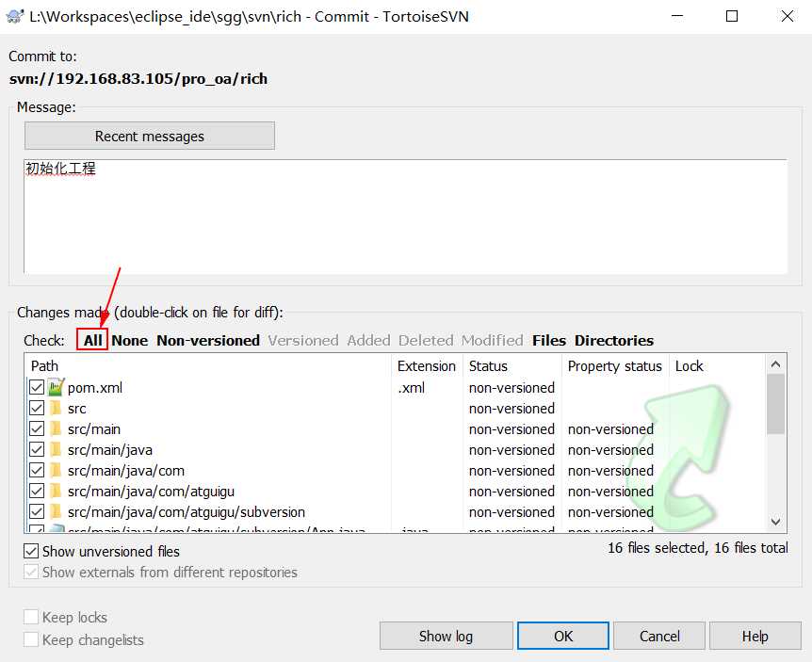This screenshot has height=662, width=812.
Task: Uncheck the src/main checkbox
Action: (x=37, y=429)
